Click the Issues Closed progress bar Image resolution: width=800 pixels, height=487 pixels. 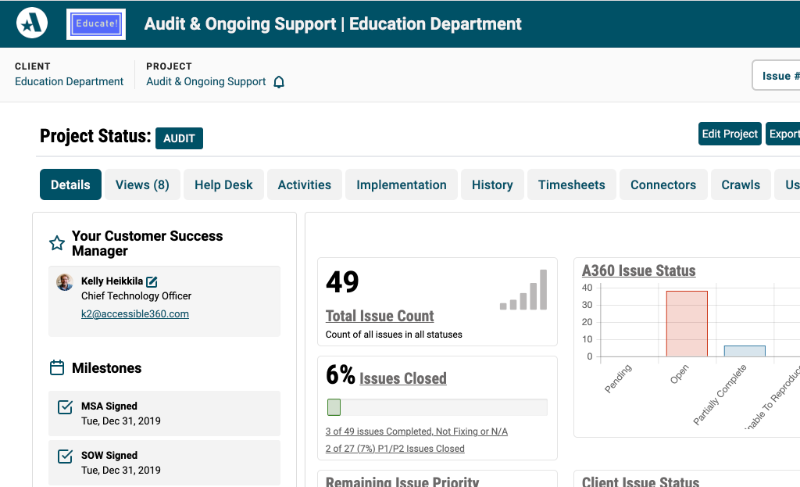pos(437,407)
